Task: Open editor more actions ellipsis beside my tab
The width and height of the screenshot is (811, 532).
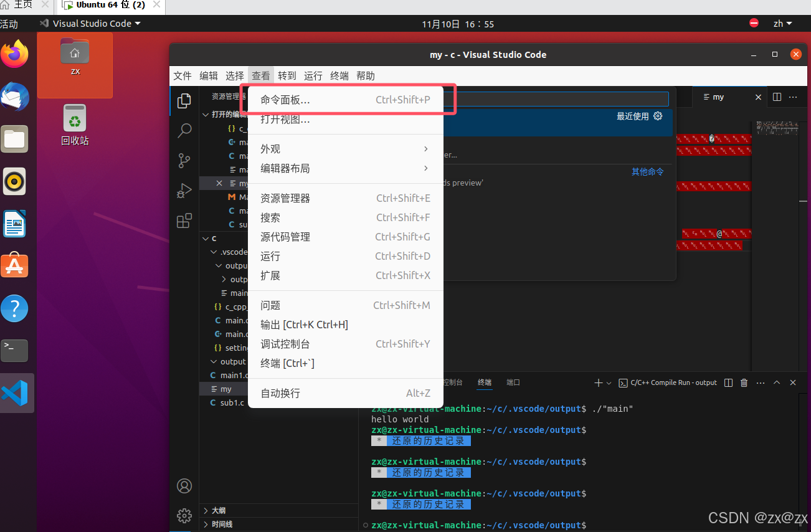Action: (793, 97)
